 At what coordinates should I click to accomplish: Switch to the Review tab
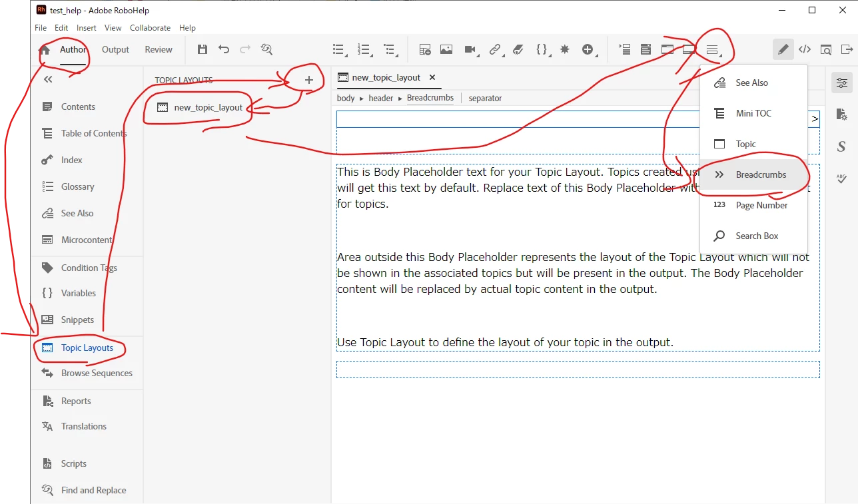[x=159, y=49]
